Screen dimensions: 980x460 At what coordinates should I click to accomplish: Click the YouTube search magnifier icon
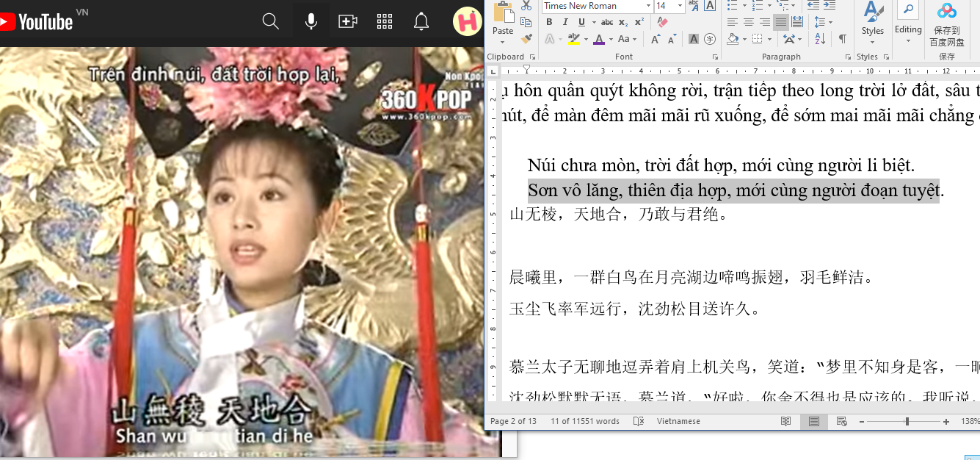(x=271, y=21)
